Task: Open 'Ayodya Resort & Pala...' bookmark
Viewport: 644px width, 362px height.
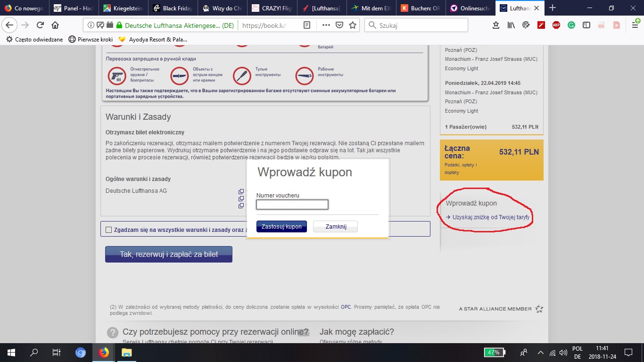Action: (152, 40)
